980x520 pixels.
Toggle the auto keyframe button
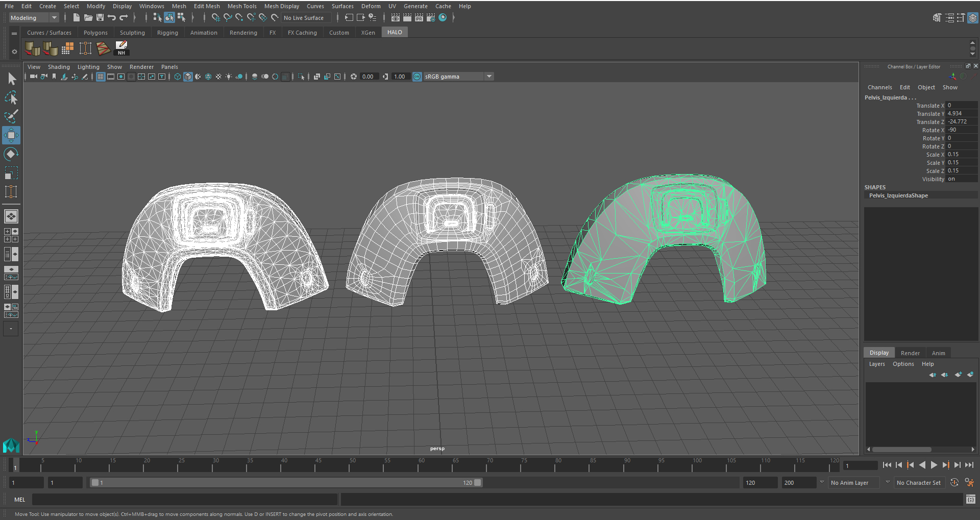click(x=954, y=483)
